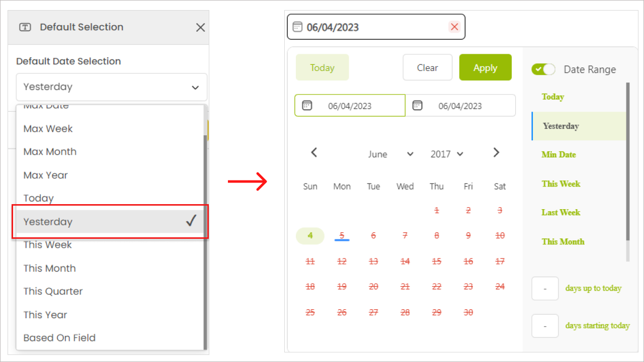Go to previous month with left arrow
This screenshot has width=644, height=362.
pos(314,153)
